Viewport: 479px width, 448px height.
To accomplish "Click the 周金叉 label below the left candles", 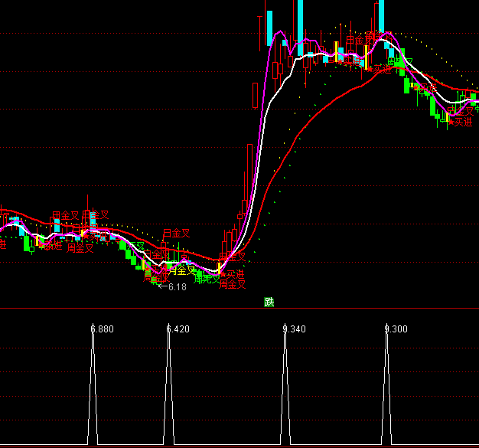I will pos(80,248).
